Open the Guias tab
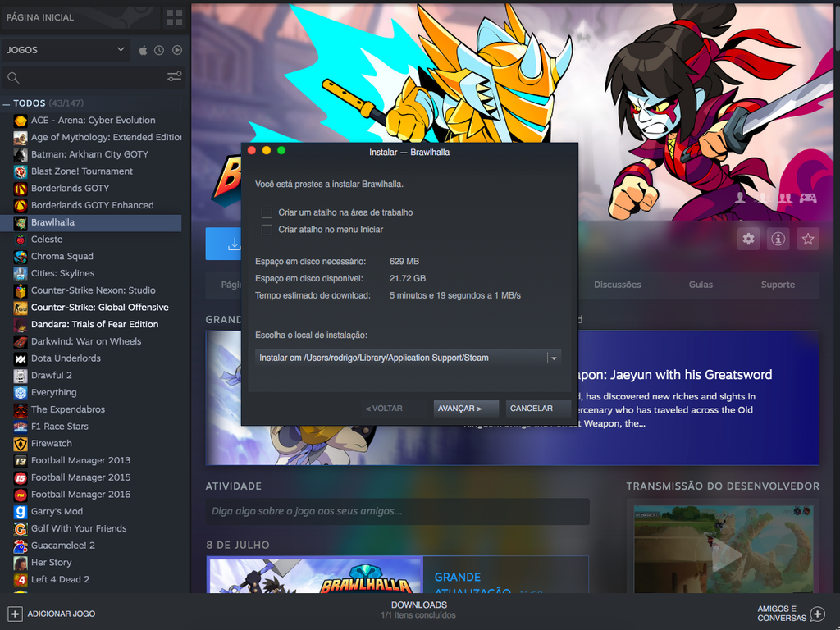840x630 pixels. click(x=701, y=285)
